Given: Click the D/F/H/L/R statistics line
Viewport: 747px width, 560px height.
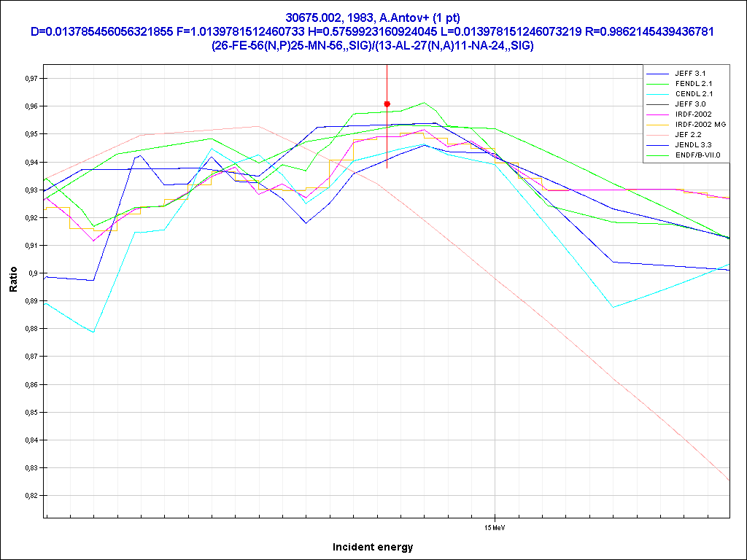Looking at the screenshot, I should coord(373,31).
